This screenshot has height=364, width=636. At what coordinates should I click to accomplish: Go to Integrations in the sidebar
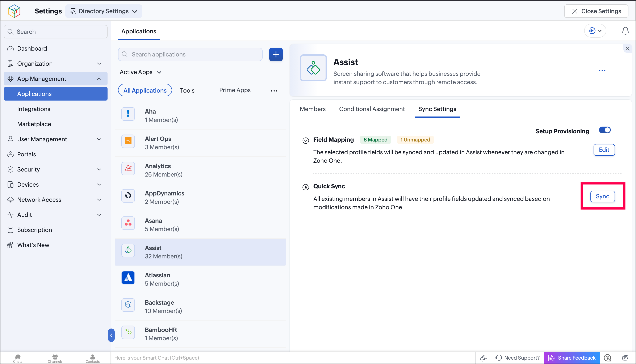coord(55,109)
